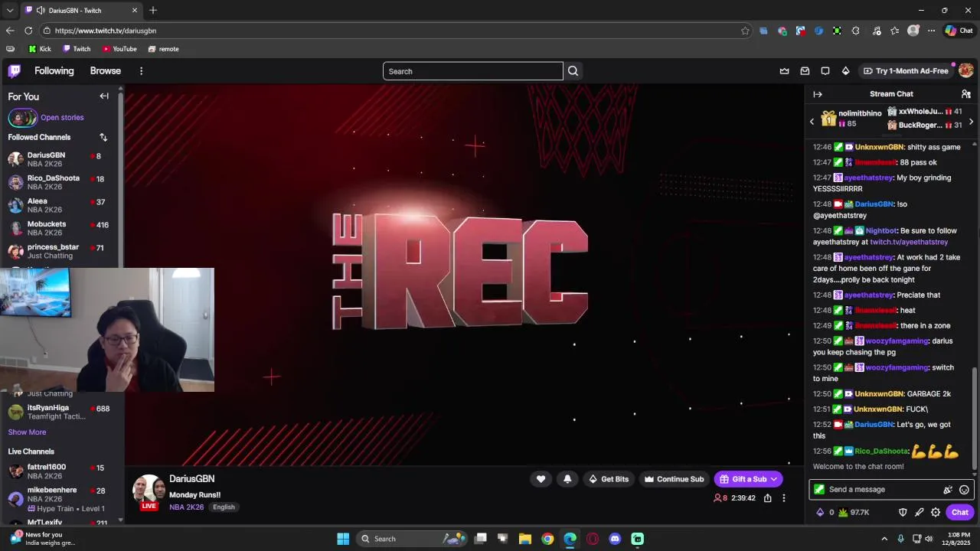Image resolution: width=980 pixels, height=551 pixels.
Task: Toggle the system tray microphone icon
Action: point(900,539)
